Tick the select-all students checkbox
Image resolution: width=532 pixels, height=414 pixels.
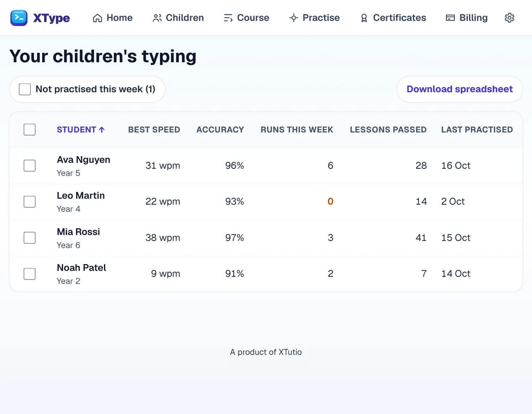[29, 130]
